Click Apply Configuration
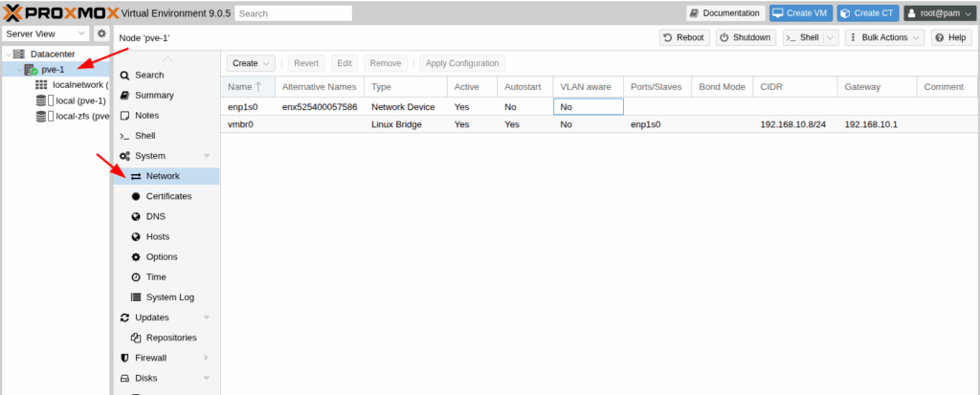The width and height of the screenshot is (980, 395). pos(462,63)
